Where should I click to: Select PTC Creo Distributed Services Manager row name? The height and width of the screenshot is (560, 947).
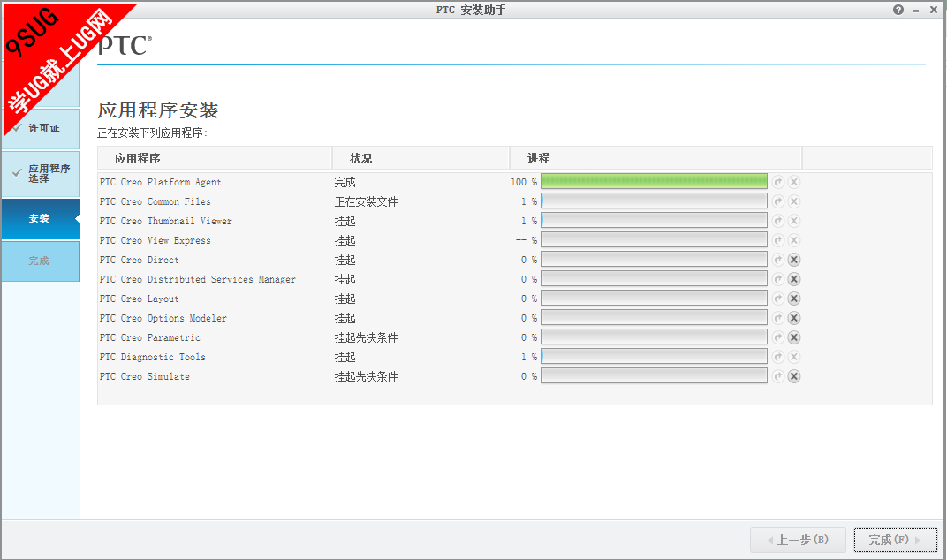click(198, 279)
